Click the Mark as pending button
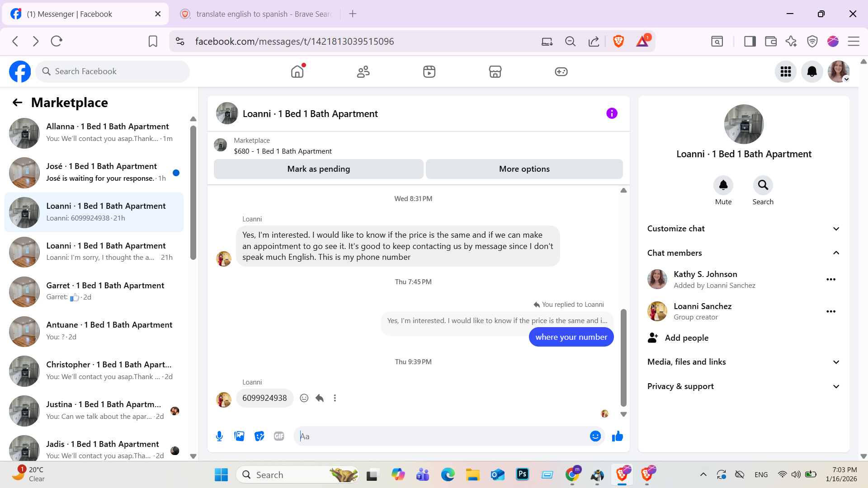Viewport: 868px width, 488px height. tap(318, 169)
